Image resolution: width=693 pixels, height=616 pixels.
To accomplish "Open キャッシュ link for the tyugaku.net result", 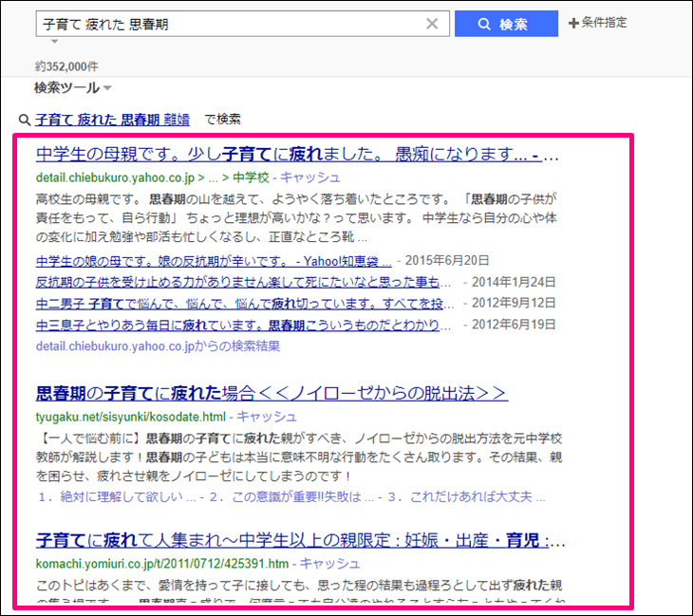I will point(267,417).
